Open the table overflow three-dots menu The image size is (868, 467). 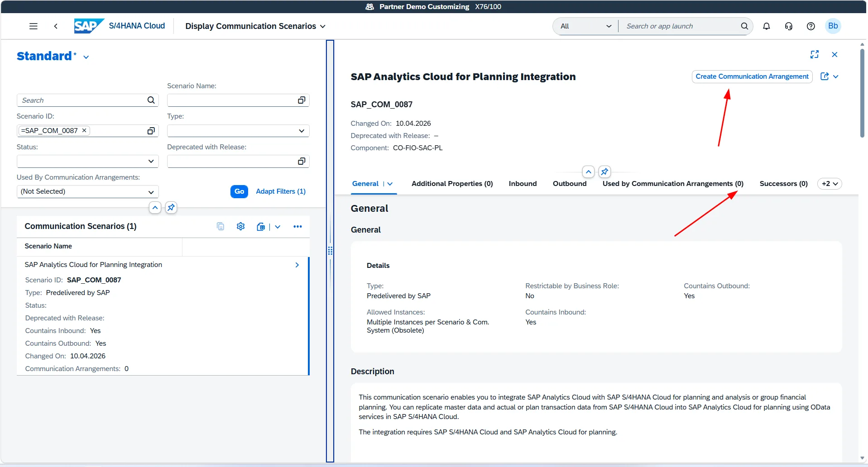click(297, 227)
